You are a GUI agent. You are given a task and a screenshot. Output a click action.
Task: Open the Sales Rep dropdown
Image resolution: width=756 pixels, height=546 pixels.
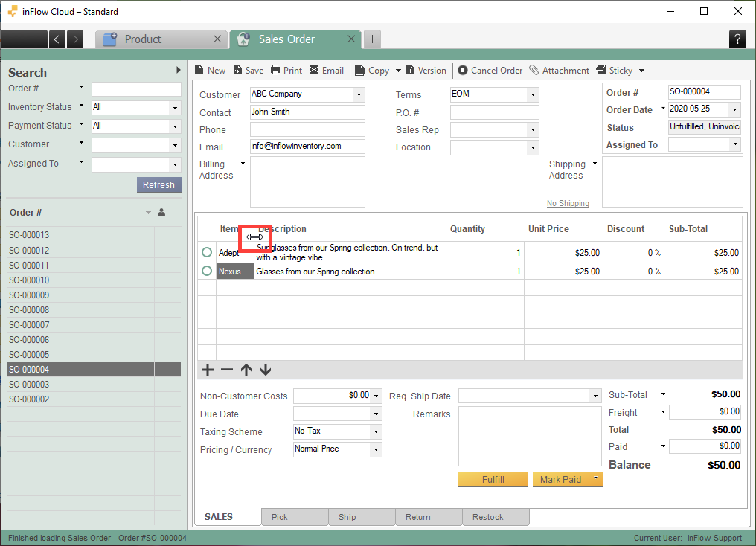533,130
